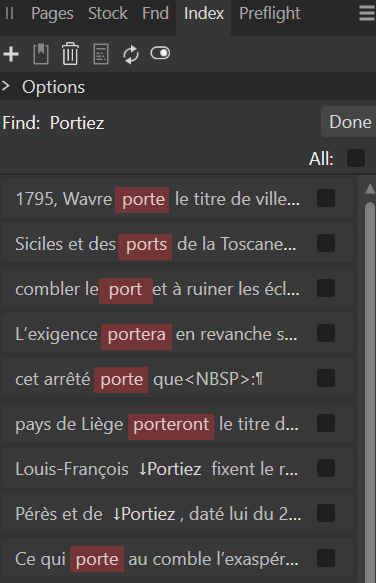The image size is (376, 583).
Task: Select result 'Ce qui porte au comble'
Action: (x=177, y=558)
